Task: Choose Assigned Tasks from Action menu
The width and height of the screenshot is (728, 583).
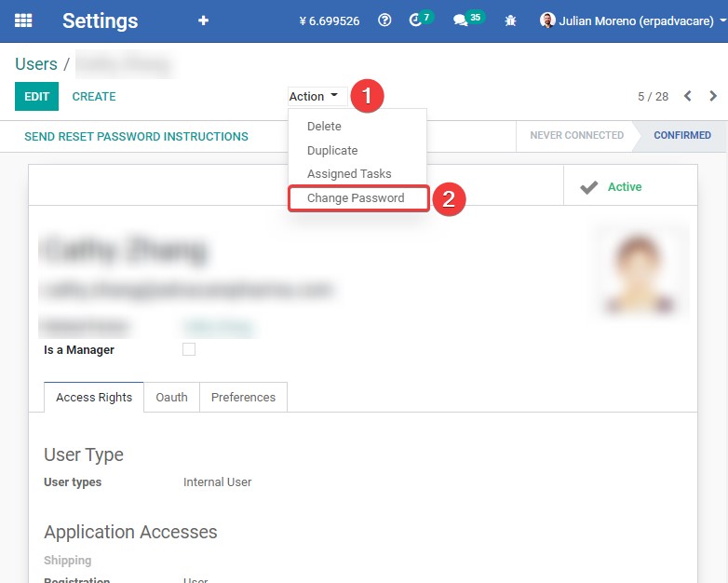Action: 357,174
